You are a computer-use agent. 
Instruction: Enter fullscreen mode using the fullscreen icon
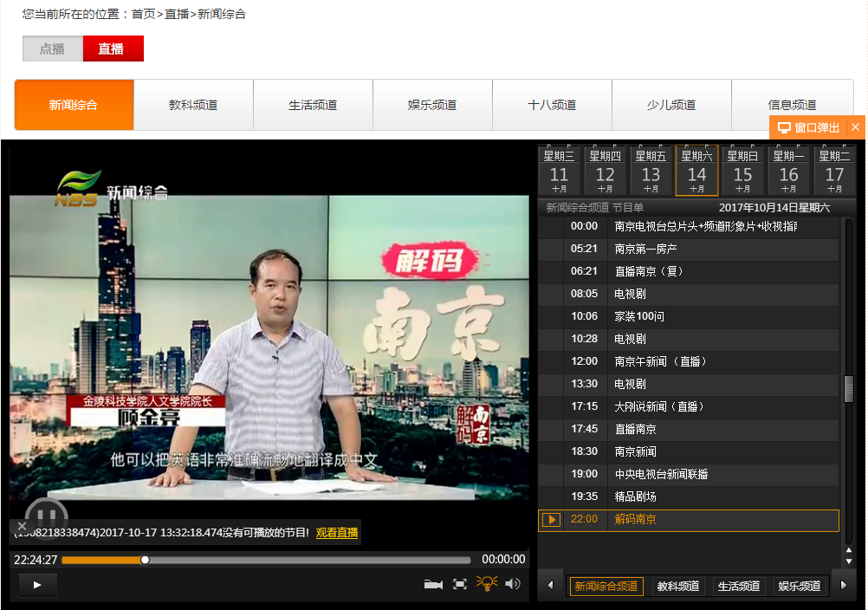[x=460, y=585]
